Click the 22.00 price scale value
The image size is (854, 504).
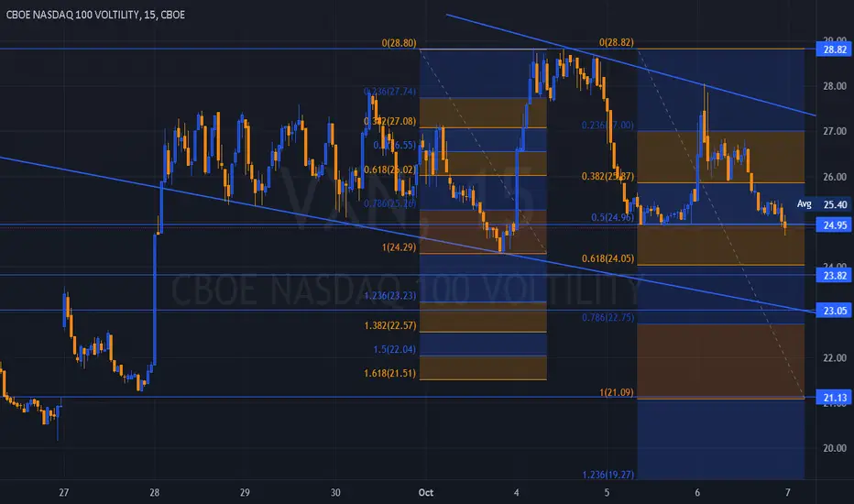(835, 358)
